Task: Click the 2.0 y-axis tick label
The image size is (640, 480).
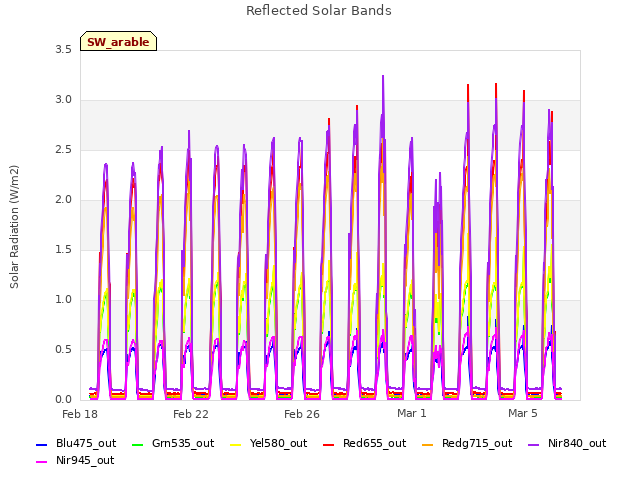Action: point(64,200)
